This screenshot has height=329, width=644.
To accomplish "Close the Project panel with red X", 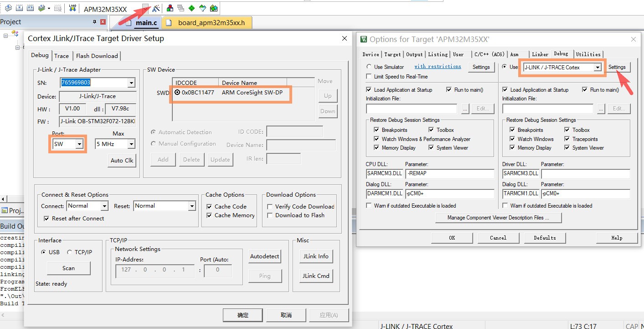I will click(x=103, y=22).
